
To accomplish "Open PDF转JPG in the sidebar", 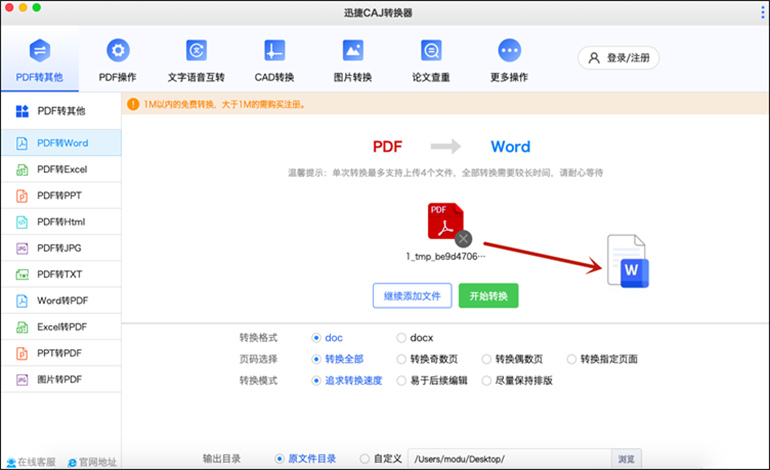I will tap(61, 248).
